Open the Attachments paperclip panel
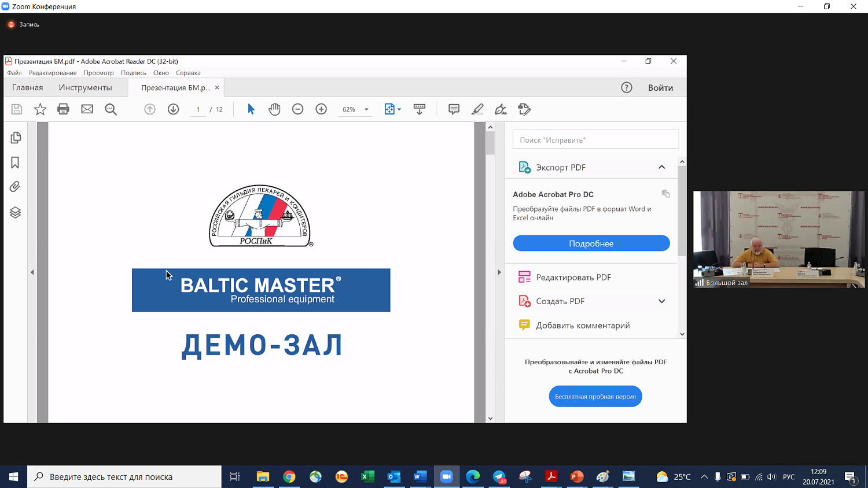Screen dimensions: 868x488 click(x=16, y=187)
